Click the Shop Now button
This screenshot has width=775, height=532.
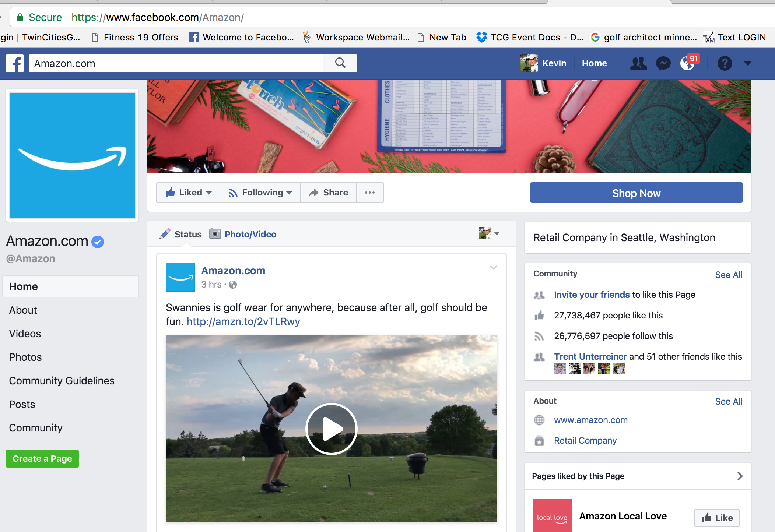pos(636,193)
